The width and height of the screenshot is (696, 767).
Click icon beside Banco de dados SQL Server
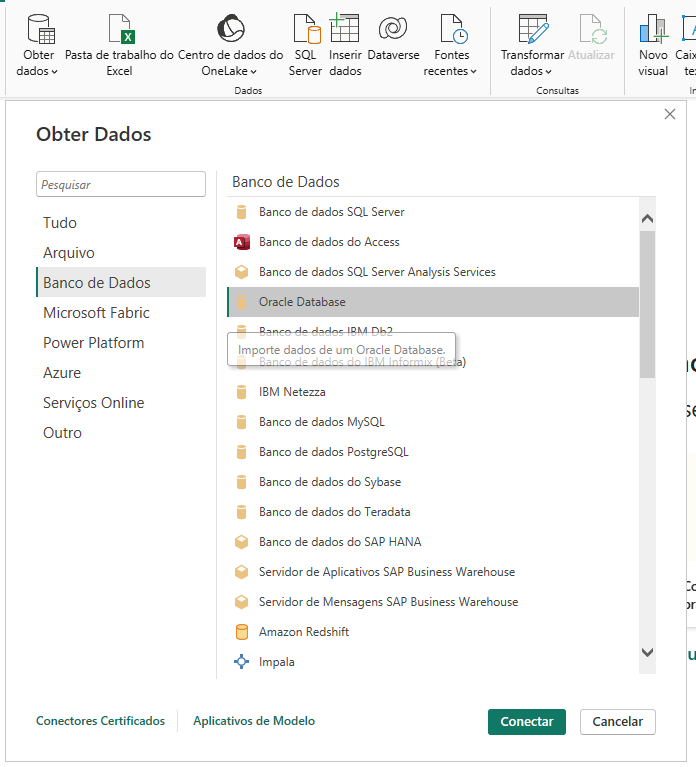point(242,212)
